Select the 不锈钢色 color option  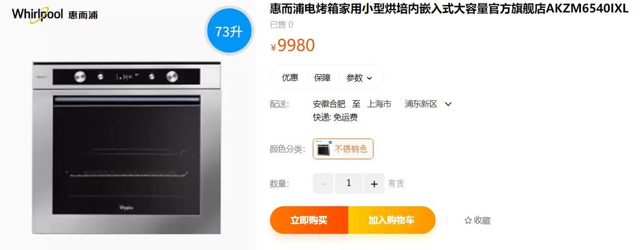point(343,149)
